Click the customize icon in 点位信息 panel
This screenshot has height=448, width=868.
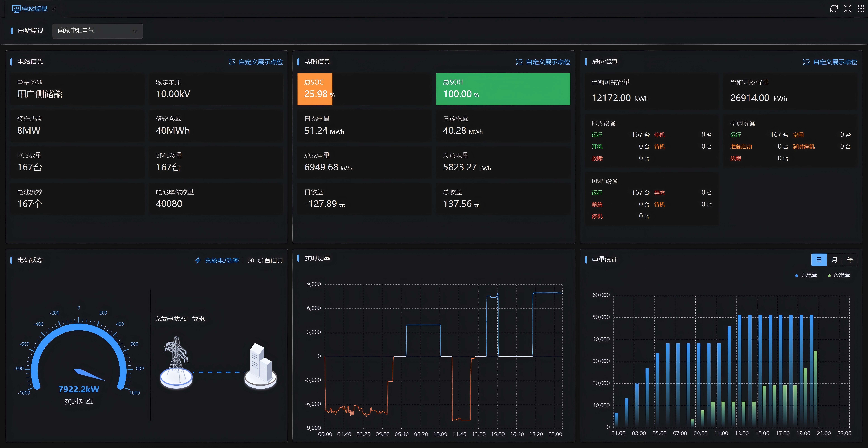tap(806, 62)
